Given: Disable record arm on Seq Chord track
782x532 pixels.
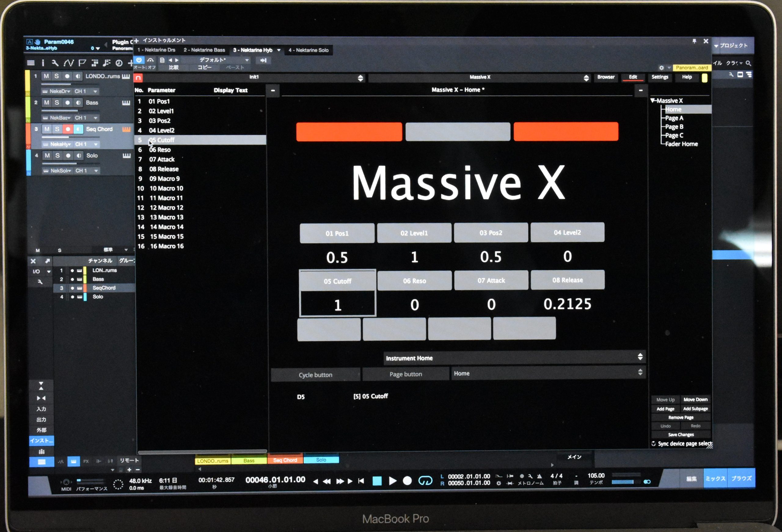Looking at the screenshot, I should [68, 129].
